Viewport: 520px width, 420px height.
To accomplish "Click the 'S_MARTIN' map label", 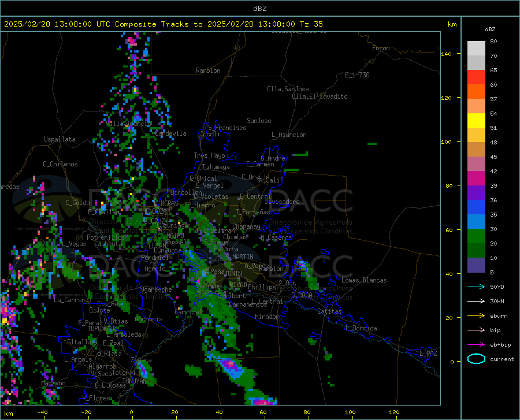I will tap(239, 257).
